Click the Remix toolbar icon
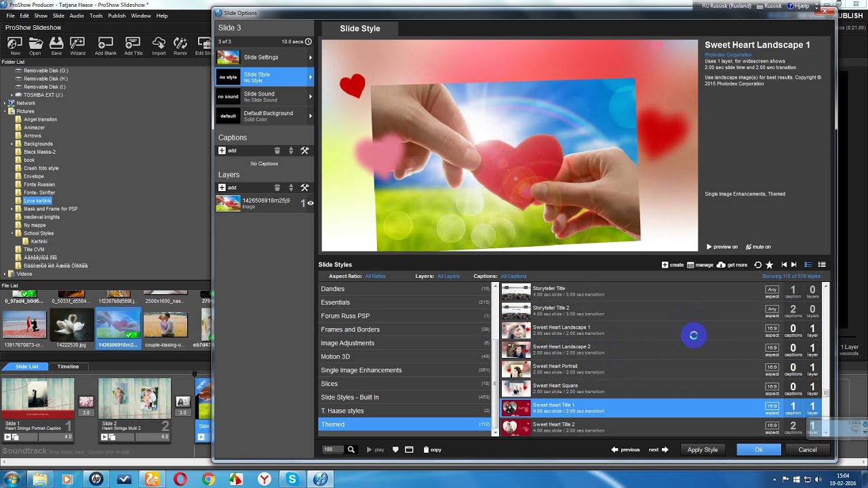This screenshot has height=488, width=868. point(180,46)
